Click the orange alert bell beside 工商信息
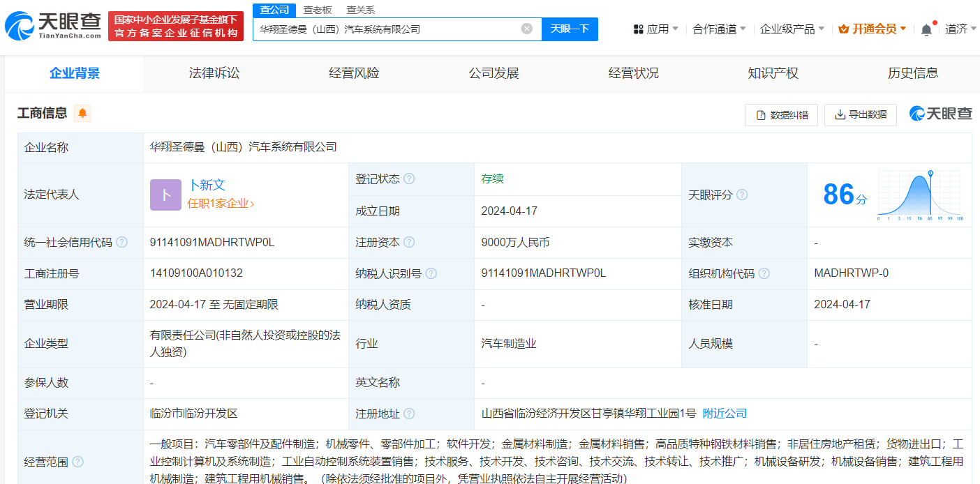This screenshot has width=980, height=484. 82,113
